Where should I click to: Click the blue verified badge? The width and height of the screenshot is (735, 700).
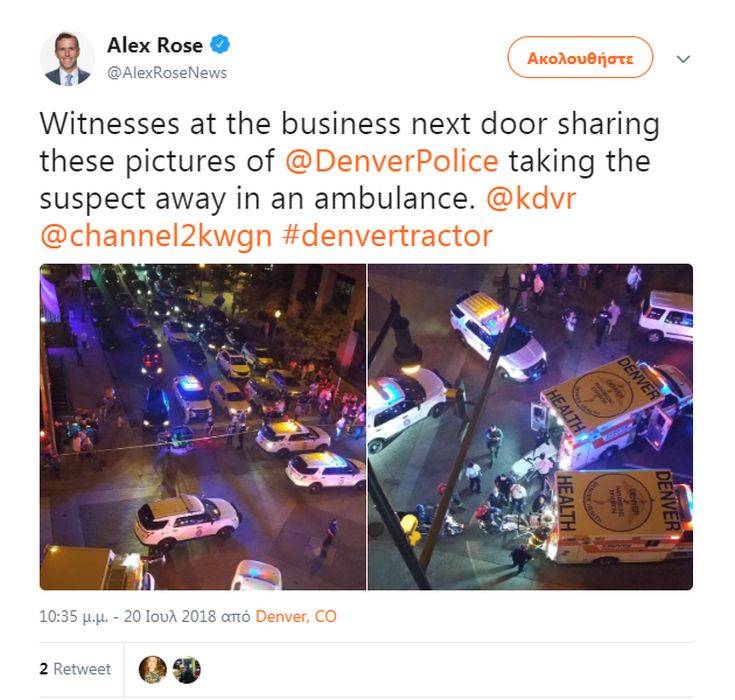(220, 45)
